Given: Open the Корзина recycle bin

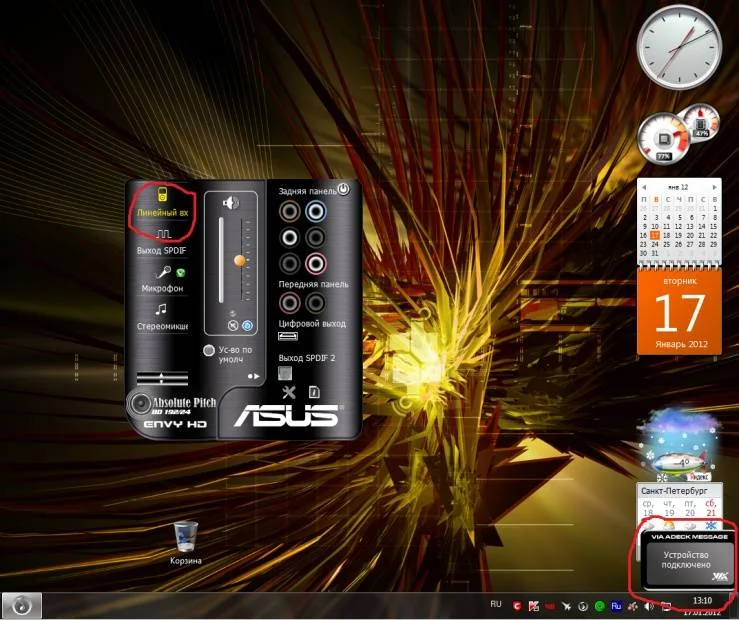Looking at the screenshot, I should (186, 543).
